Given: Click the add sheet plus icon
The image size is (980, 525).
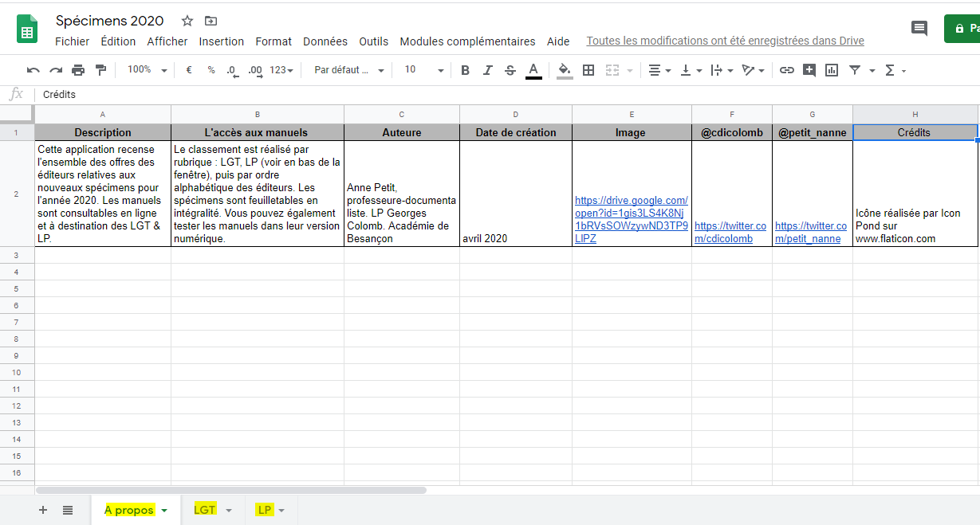Looking at the screenshot, I should tap(43, 510).
